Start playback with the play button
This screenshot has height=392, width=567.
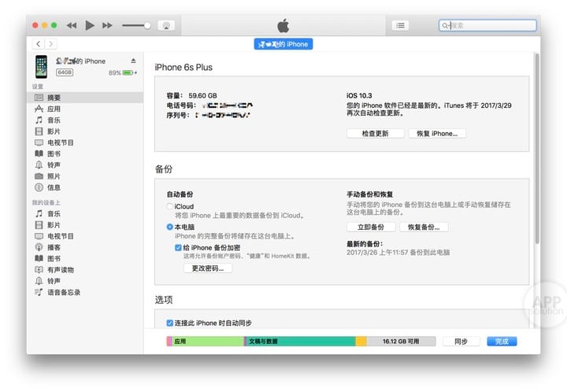tap(89, 25)
